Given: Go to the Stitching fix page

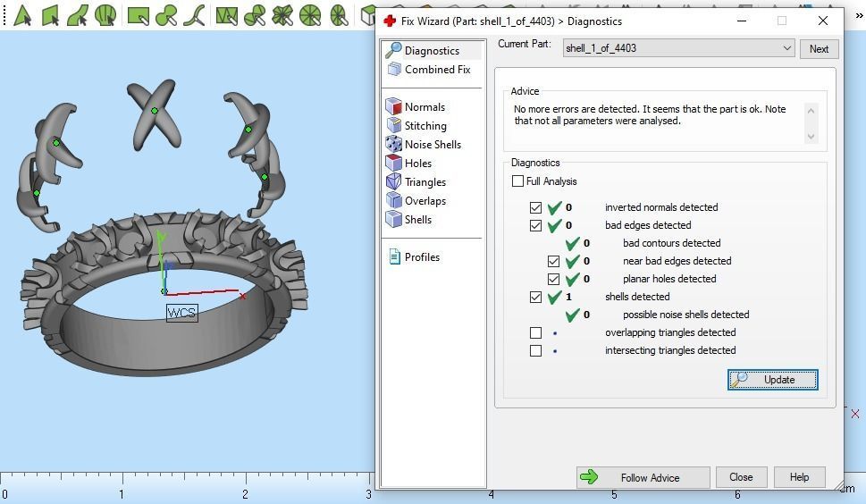Looking at the screenshot, I should point(425,125).
